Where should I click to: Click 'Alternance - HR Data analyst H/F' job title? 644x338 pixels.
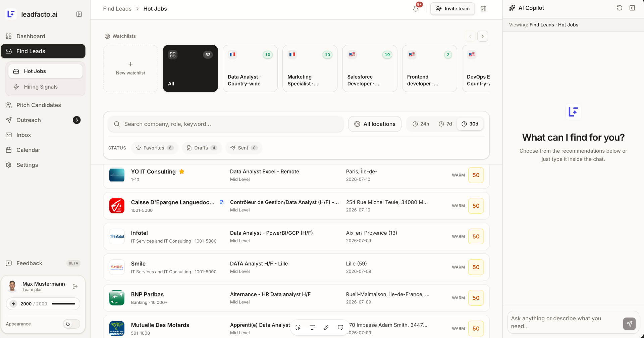tap(270, 294)
